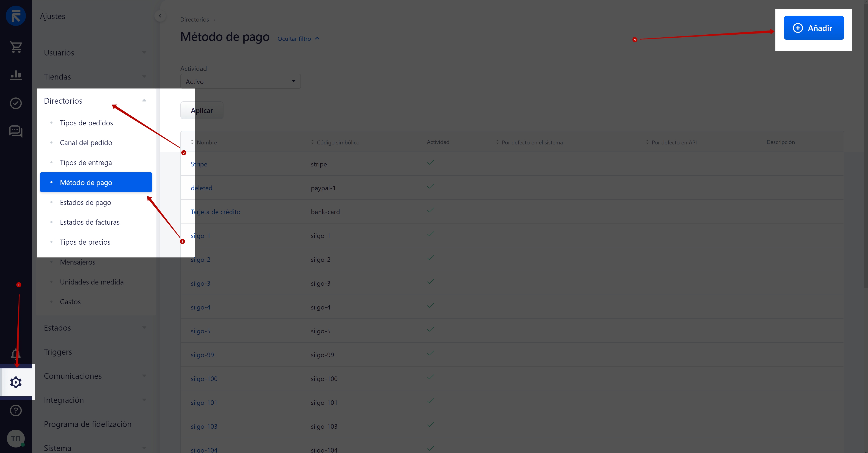Open the Triggers settings item

(x=58, y=352)
